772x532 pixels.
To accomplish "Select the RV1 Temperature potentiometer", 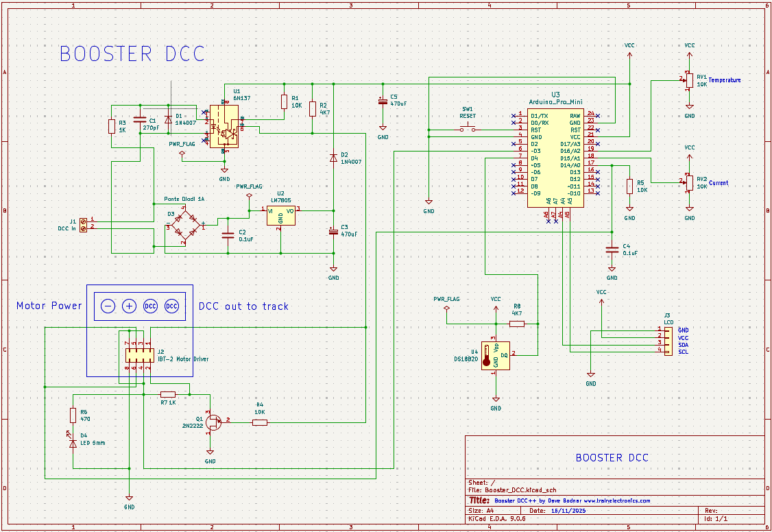I will [689, 80].
